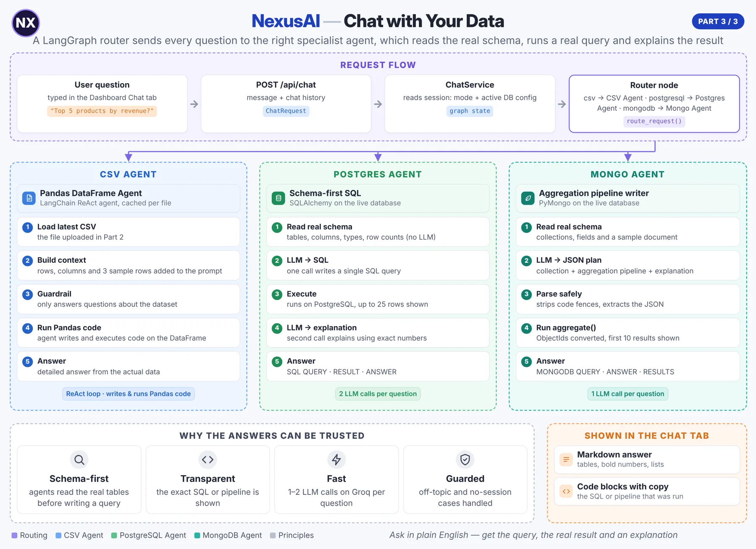Click the "LLM → JSON plan" step text
Image resolution: width=756 pixels, height=549 pixels.
pos(569,260)
